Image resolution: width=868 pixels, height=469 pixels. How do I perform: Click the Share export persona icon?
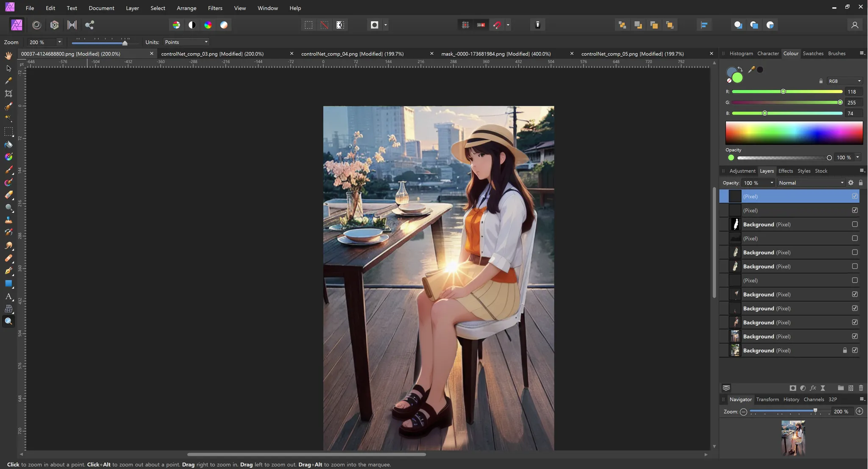(x=89, y=25)
